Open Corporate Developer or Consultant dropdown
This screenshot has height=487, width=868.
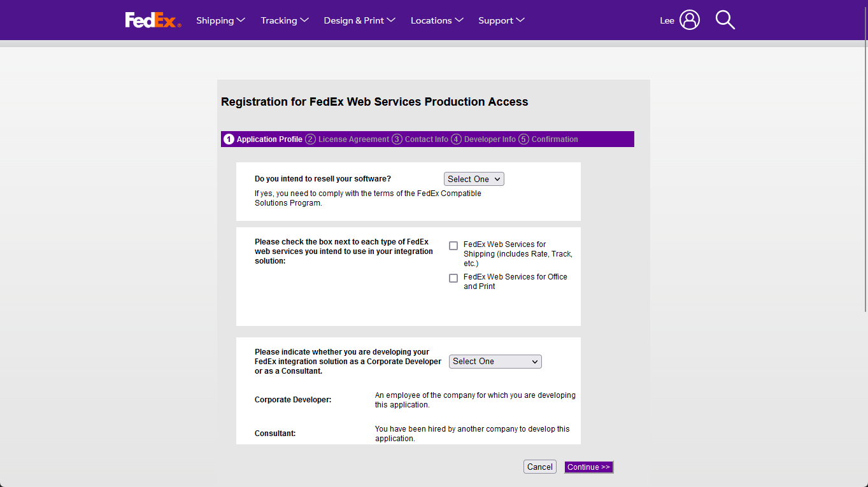pos(495,362)
